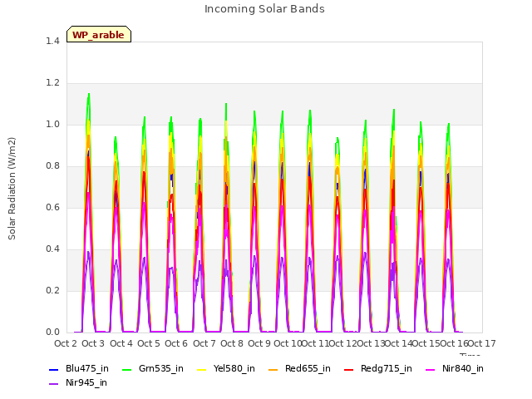Click the WP_arable annotation label
This screenshot has width=532, height=399.
99,34
